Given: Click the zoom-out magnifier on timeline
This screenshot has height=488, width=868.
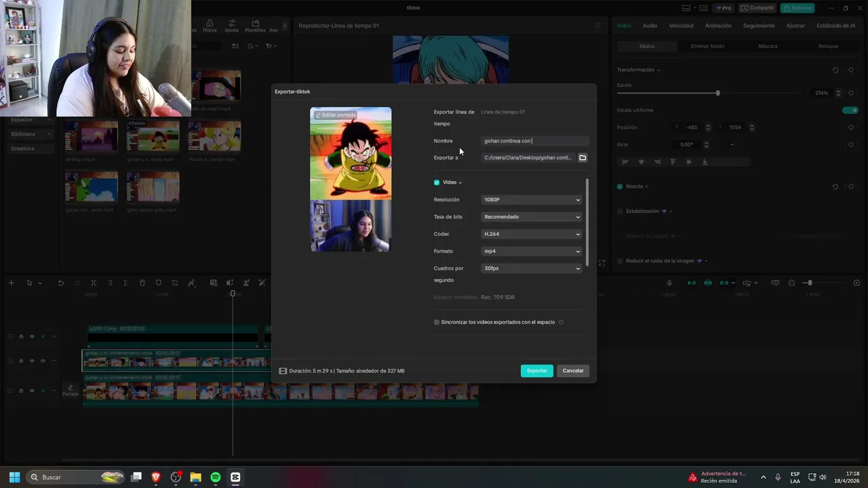Looking at the screenshot, I should [791, 283].
